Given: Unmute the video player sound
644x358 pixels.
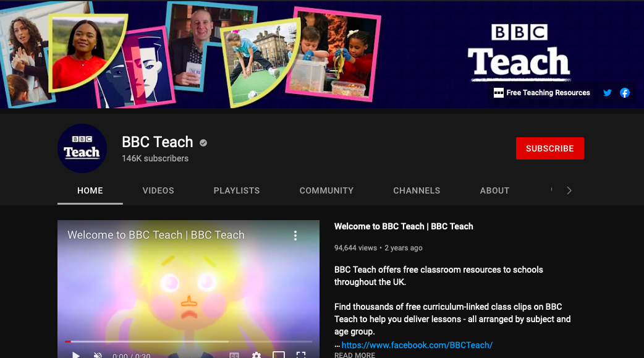Looking at the screenshot, I should tap(98, 355).
